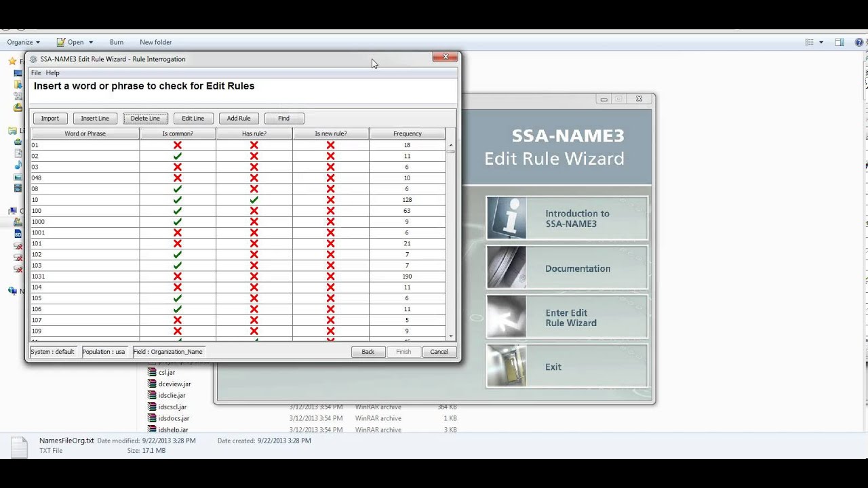Sort by Word or Phrase column header
Screen dimensions: 868x488
point(85,134)
